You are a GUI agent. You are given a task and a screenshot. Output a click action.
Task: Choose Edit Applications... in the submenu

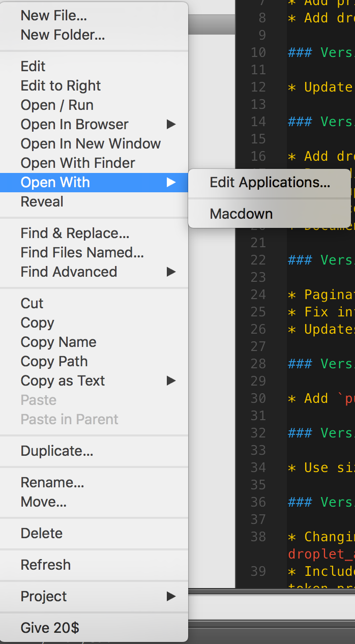[270, 183]
